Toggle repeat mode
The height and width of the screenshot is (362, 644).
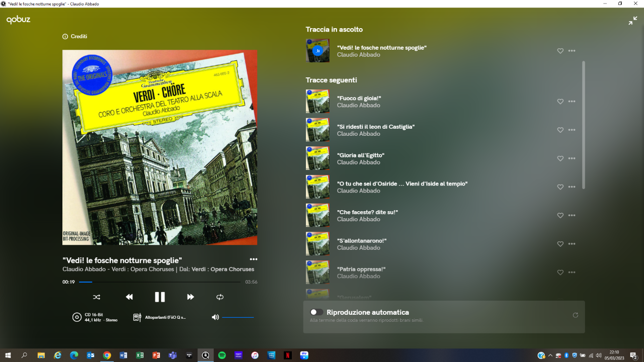[x=220, y=297]
